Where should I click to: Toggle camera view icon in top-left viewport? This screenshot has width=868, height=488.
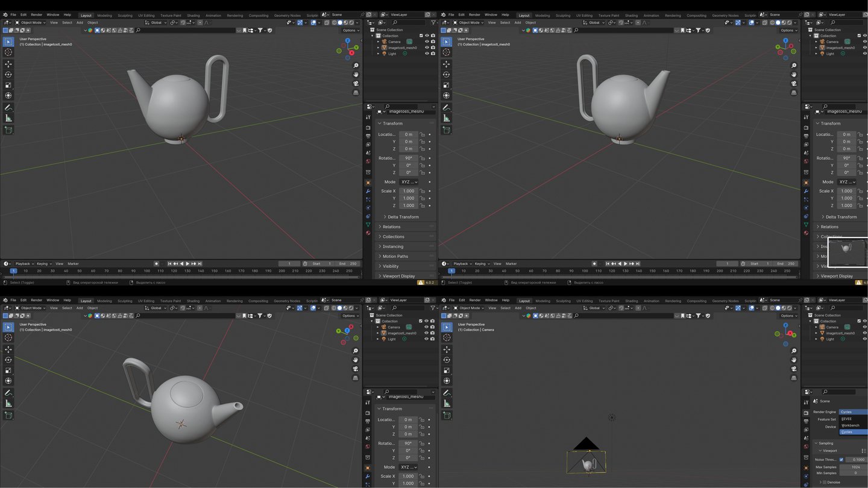click(356, 84)
